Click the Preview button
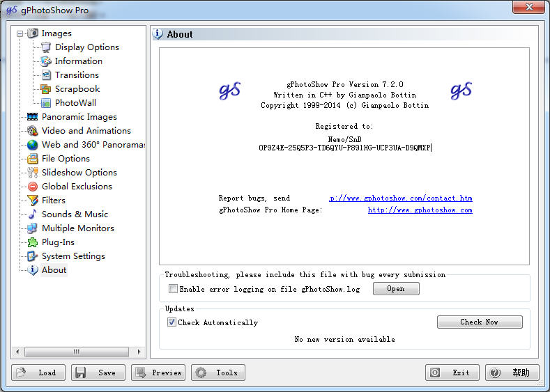Viewport: 550px width, 392px height. [158, 373]
